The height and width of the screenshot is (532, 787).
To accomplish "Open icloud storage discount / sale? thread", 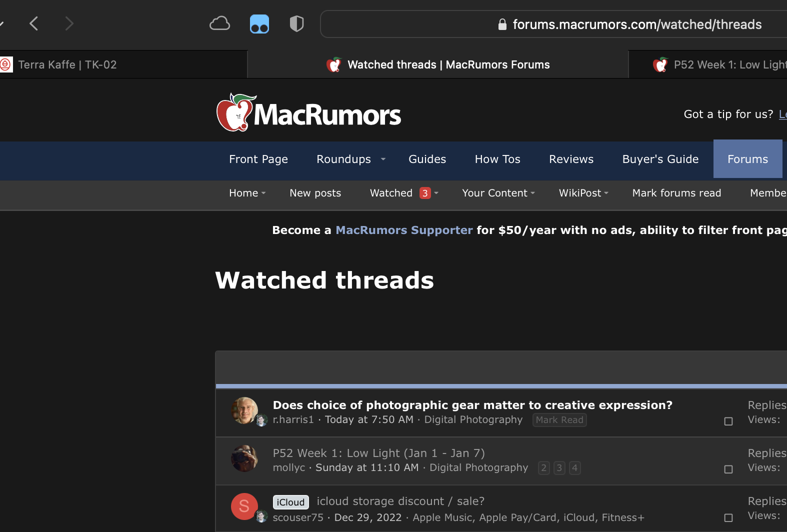I will pos(400,501).
